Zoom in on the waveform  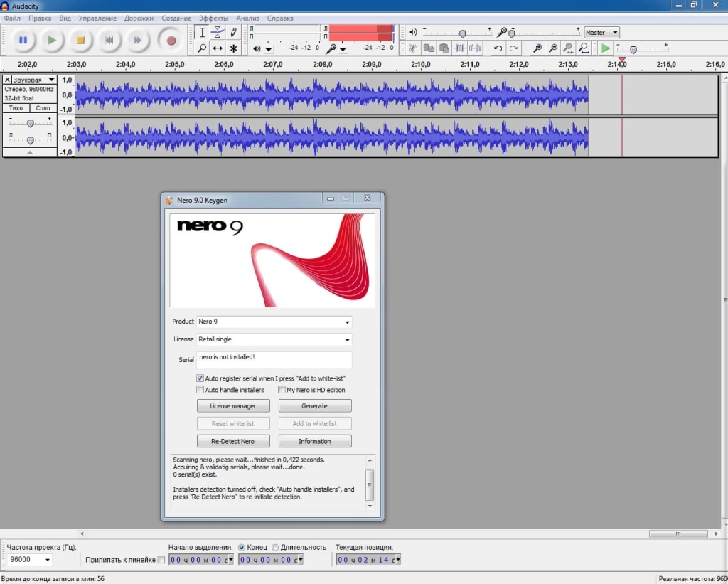(537, 48)
